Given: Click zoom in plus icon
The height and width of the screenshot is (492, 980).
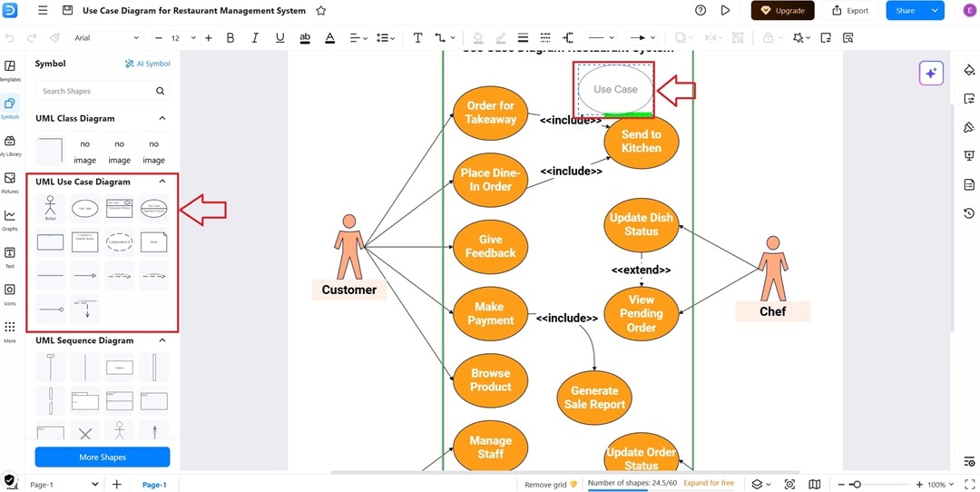Looking at the screenshot, I should 919,485.
